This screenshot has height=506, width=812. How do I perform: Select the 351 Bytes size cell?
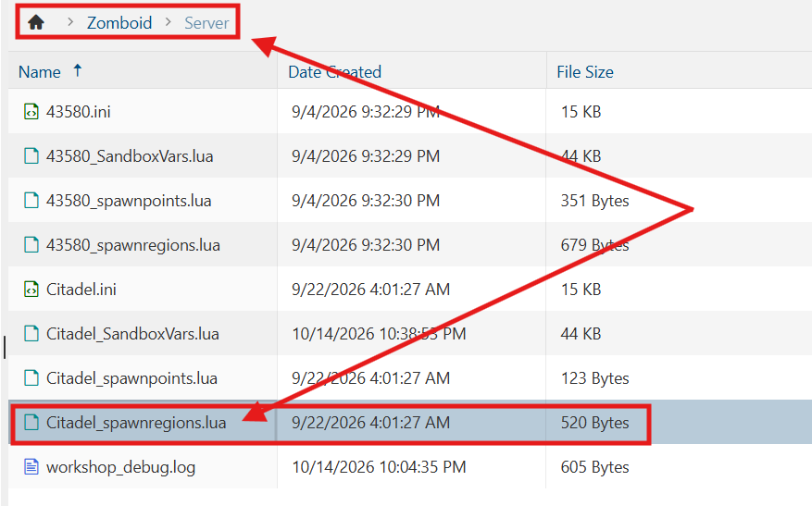tap(595, 200)
